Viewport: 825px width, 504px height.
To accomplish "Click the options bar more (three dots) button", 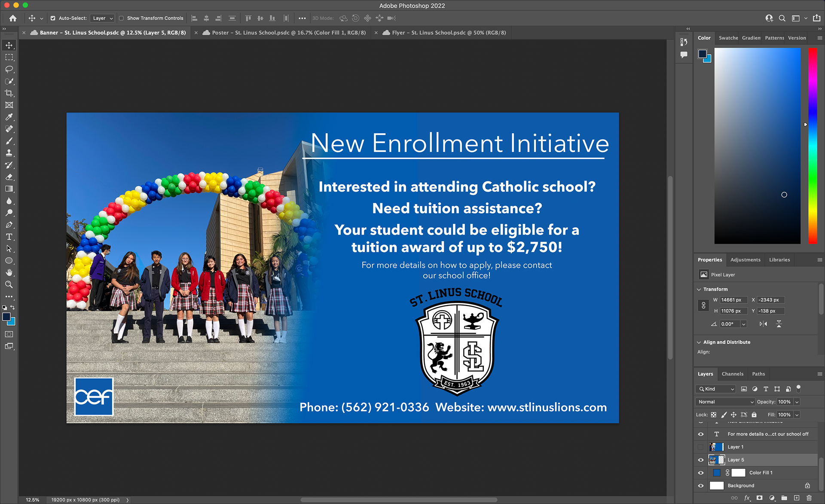I will (302, 18).
